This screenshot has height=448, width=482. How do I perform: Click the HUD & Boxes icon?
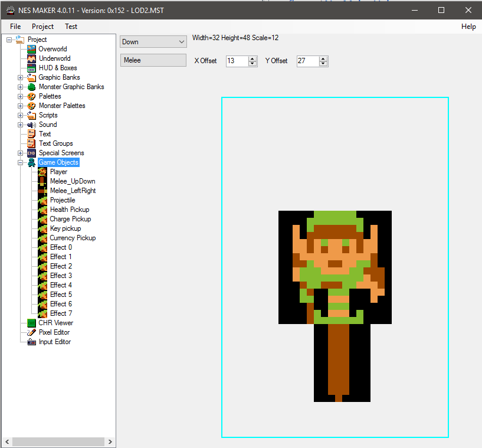coord(31,68)
